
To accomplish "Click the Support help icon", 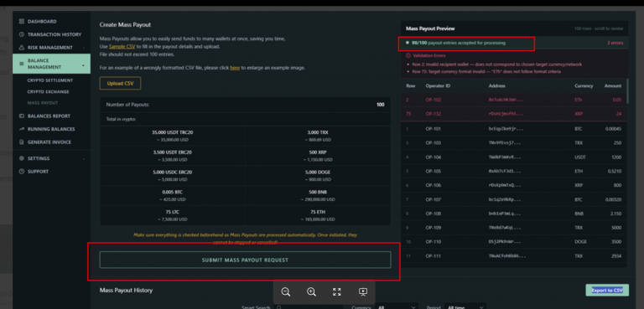I will point(22,172).
